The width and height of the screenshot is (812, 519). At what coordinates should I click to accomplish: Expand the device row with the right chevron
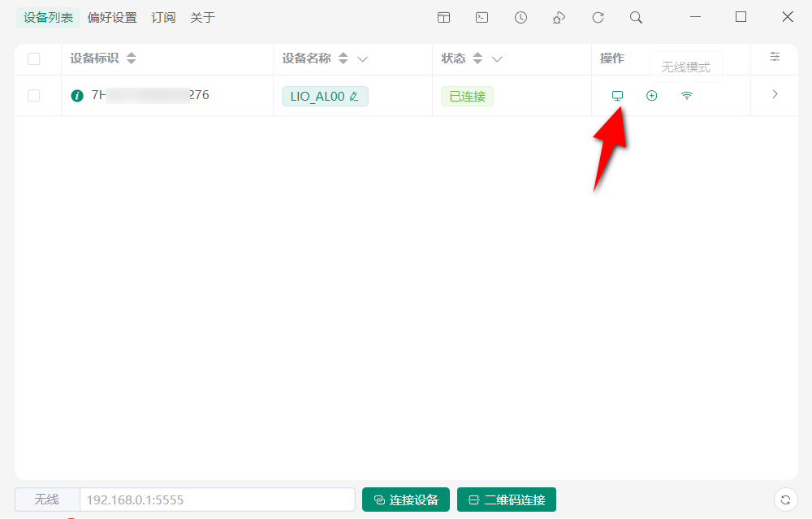[x=775, y=95]
